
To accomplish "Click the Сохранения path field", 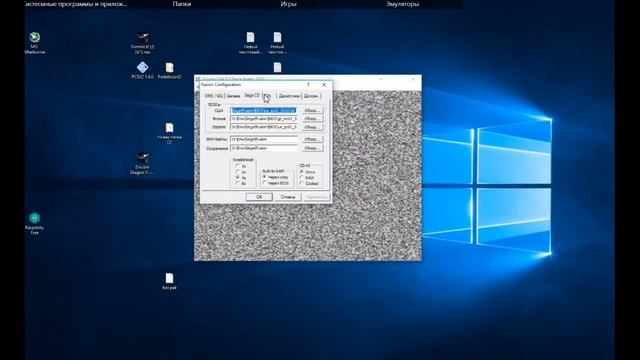I will tap(264, 148).
